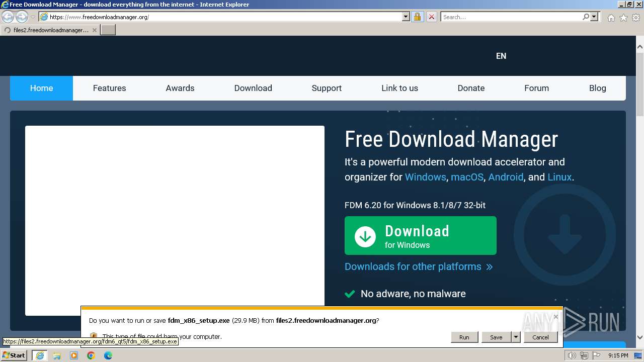Open the Forum menu item
This screenshot has width=644, height=362.
(536, 88)
